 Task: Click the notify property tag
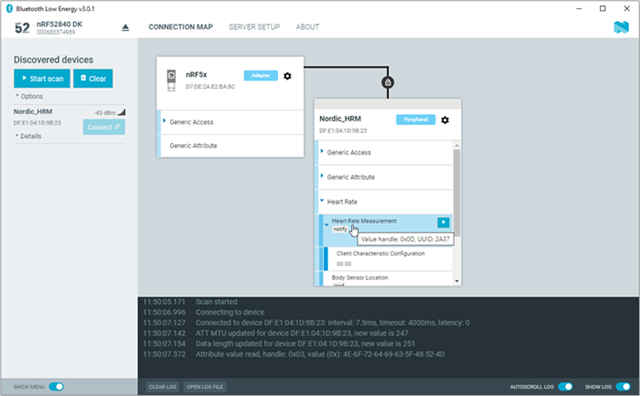coord(340,229)
